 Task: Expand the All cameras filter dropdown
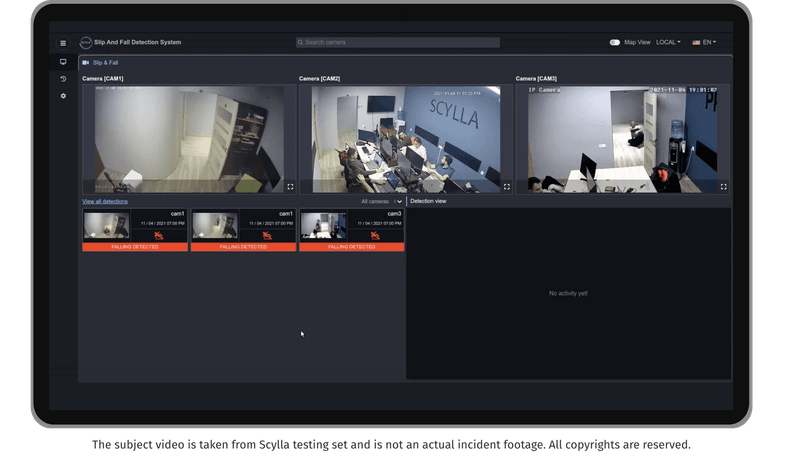[382, 201]
